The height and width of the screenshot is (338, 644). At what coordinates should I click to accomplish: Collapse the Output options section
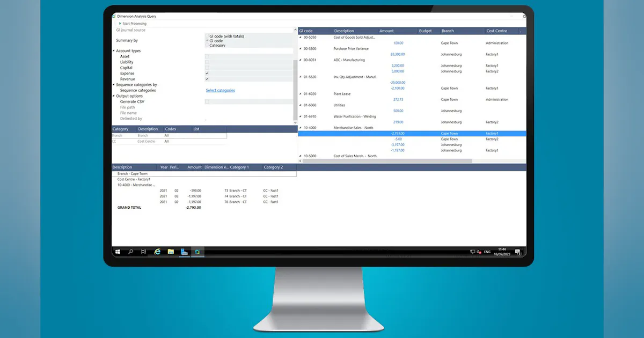(113, 96)
